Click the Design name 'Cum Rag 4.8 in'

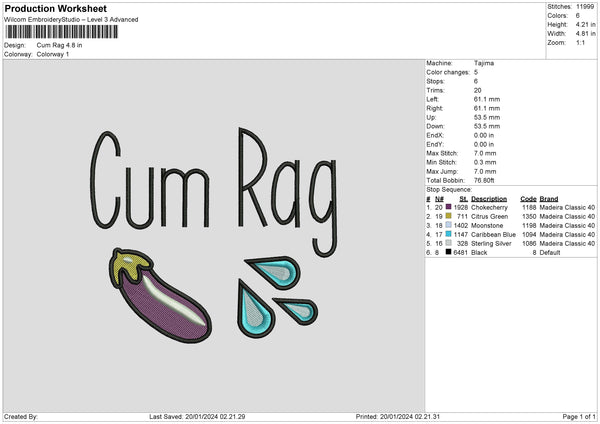tap(59, 45)
